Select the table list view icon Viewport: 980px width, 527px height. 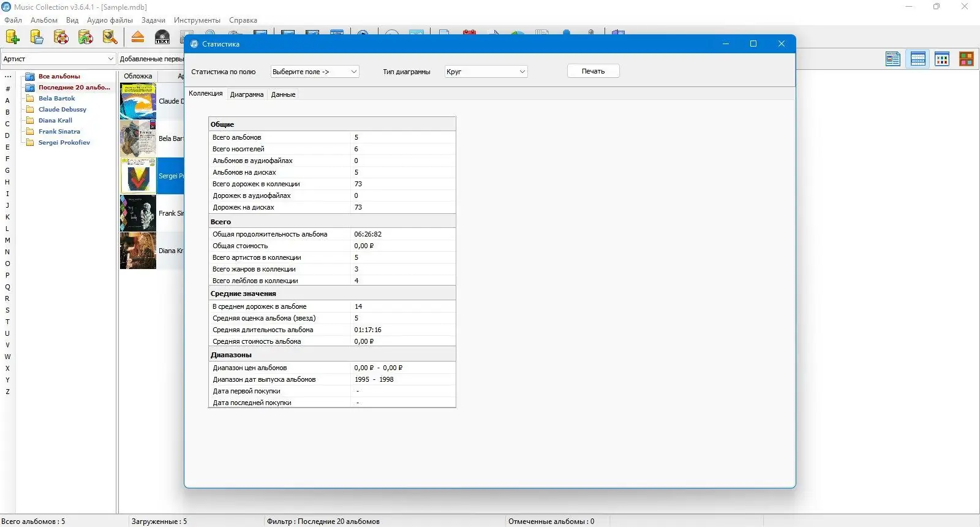tap(918, 59)
